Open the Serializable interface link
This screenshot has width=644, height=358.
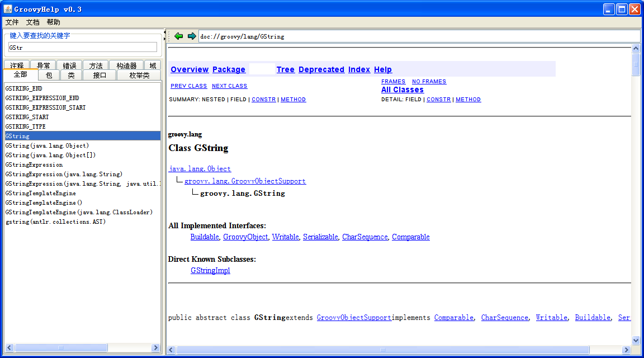pos(320,237)
